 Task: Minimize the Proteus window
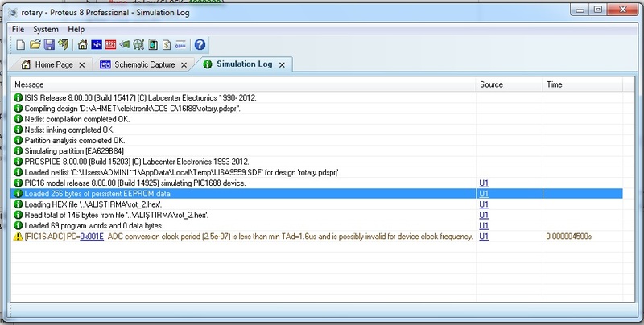(x=580, y=10)
